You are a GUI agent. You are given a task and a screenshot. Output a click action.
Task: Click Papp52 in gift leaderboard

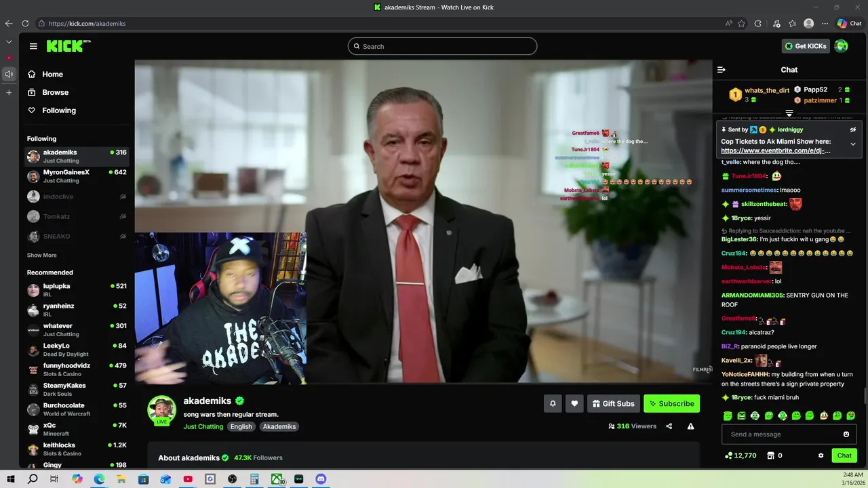(x=815, y=89)
